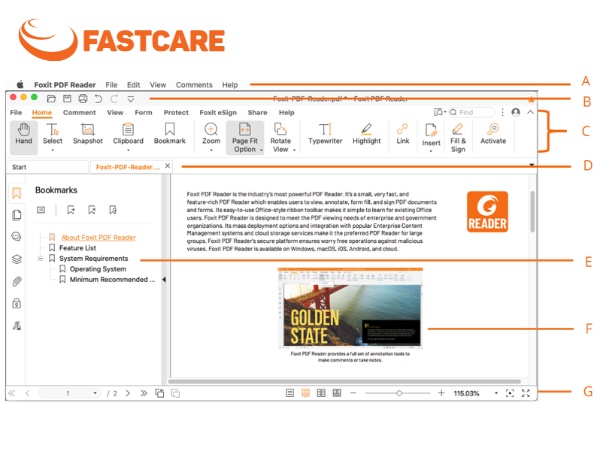Open Page Fit Option dropdown arrow
The width and height of the screenshot is (600, 450).
pyautogui.click(x=261, y=150)
